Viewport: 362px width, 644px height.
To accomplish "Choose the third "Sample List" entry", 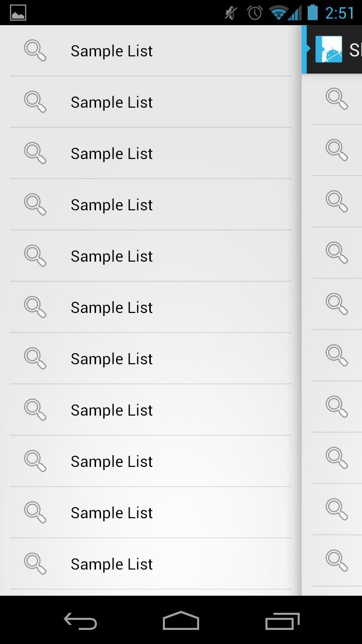I will [112, 153].
